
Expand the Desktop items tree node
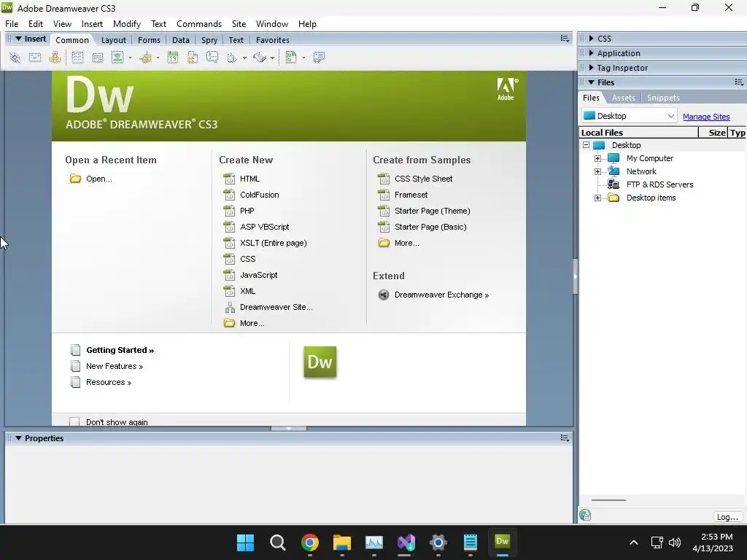tap(598, 198)
